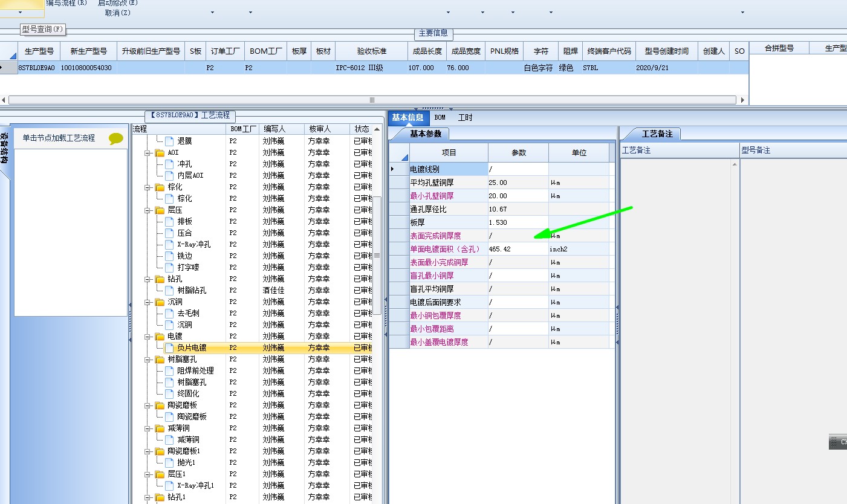Click the 树脂塞孔 folder icon
The width and height of the screenshot is (847, 504).
[160, 360]
